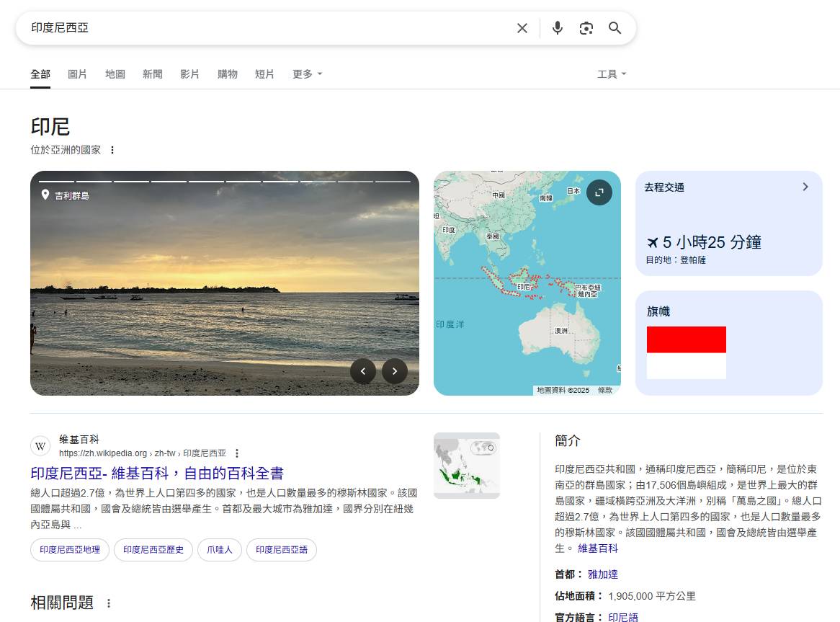Switch to the 影片 tab
The height and width of the screenshot is (622, 840).
click(x=189, y=74)
